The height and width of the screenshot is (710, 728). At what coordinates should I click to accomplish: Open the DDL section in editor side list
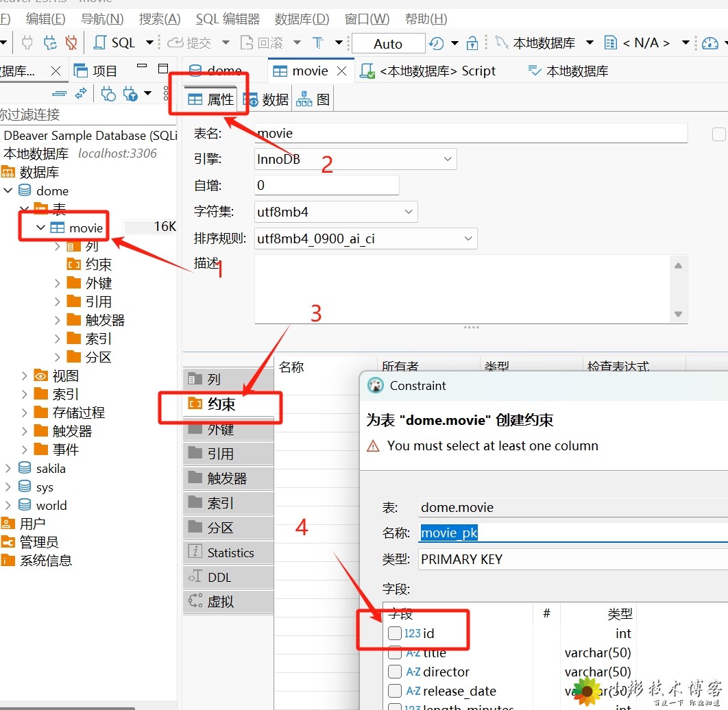228,577
